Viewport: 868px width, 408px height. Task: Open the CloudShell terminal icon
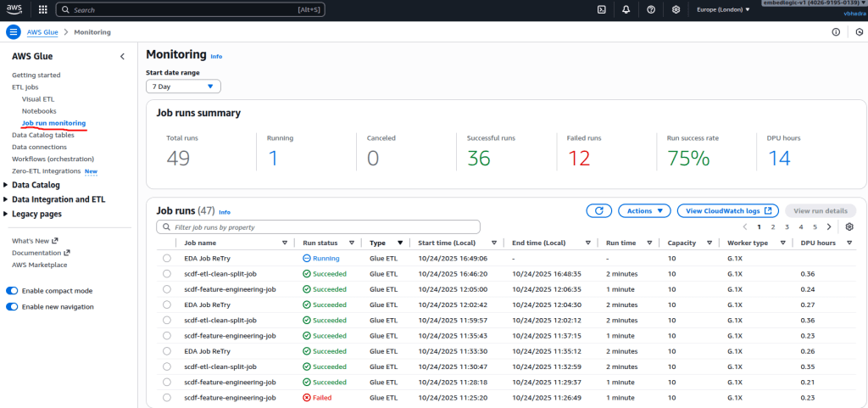point(602,10)
